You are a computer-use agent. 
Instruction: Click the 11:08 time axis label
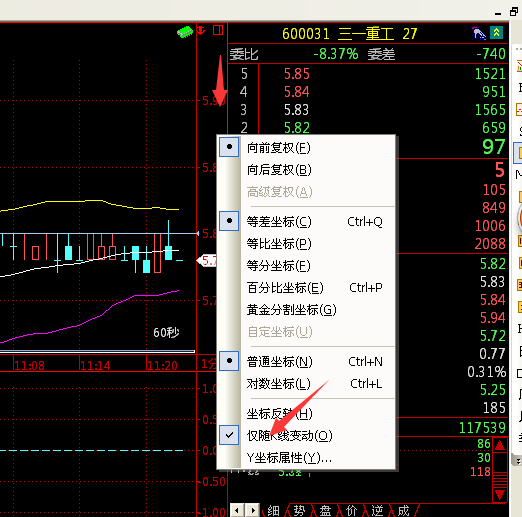click(x=29, y=366)
